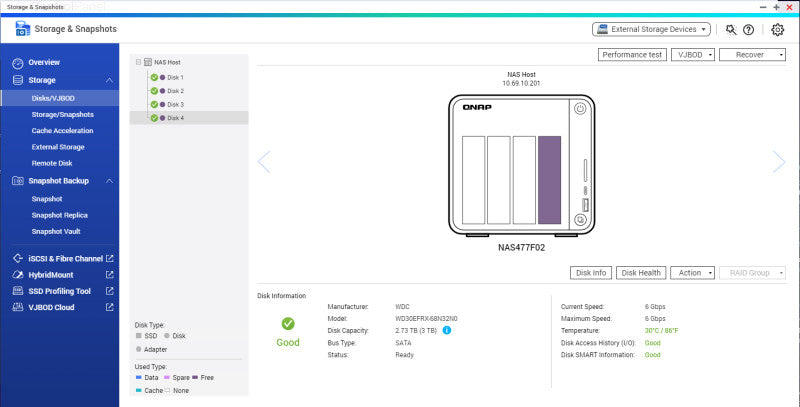Click the third drive bay in NAS image
800x407 pixels.
point(524,180)
